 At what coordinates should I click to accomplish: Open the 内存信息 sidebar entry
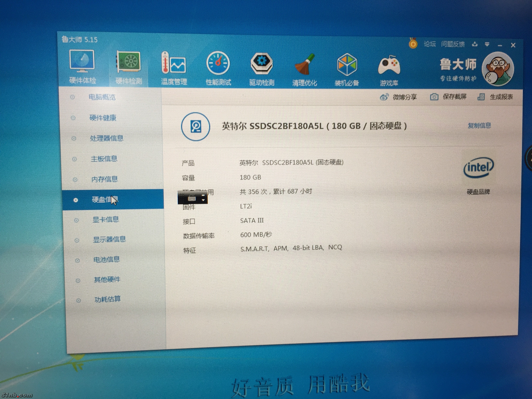[104, 179]
